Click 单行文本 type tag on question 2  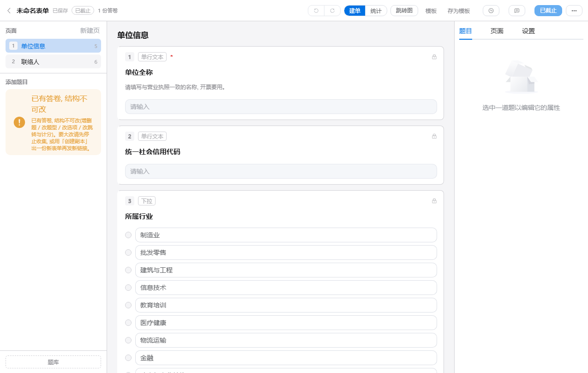152,136
